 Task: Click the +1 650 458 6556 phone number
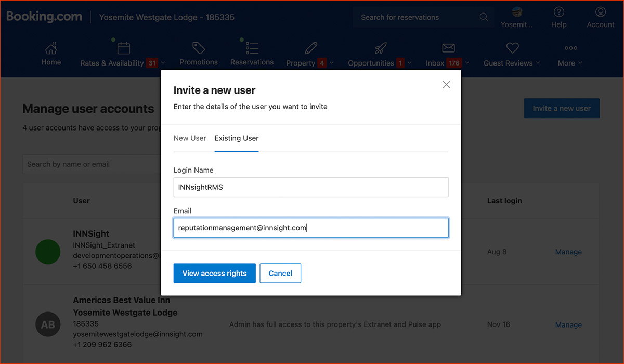pos(102,266)
